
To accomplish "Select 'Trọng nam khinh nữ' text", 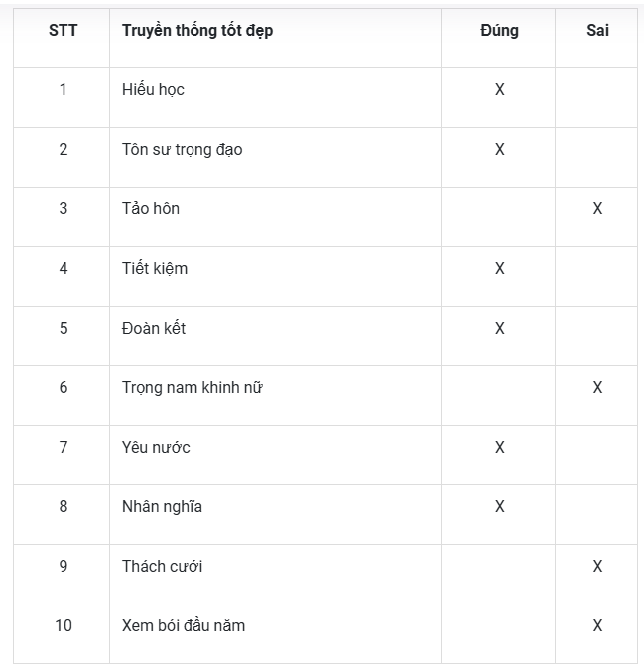I will tap(193, 388).
